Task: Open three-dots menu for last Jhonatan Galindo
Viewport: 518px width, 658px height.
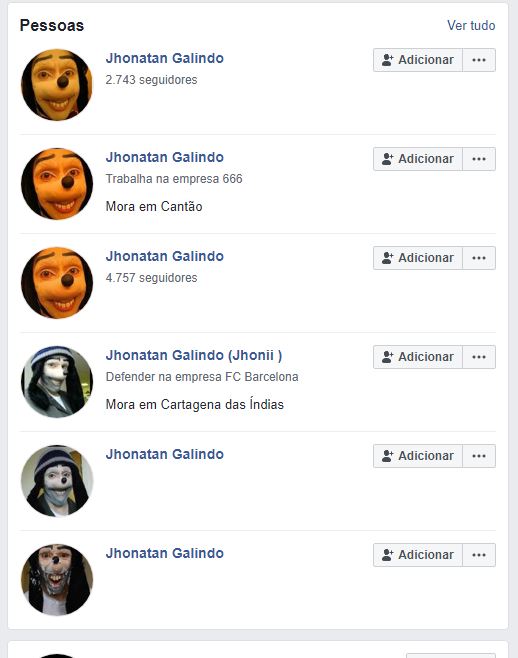Action: 479,555
